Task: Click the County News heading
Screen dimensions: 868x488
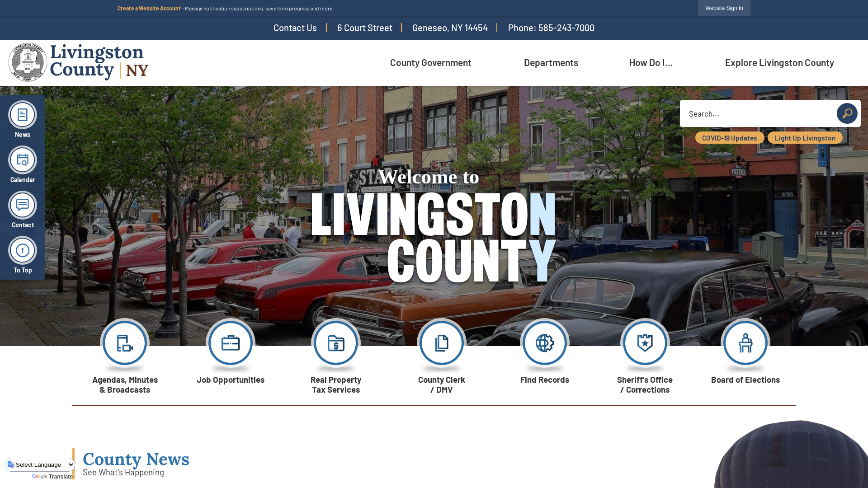Action: pyautogui.click(x=136, y=459)
